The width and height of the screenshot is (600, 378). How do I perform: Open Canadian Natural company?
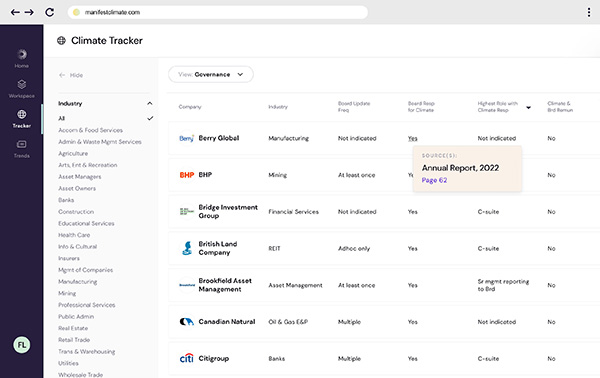[x=227, y=322]
